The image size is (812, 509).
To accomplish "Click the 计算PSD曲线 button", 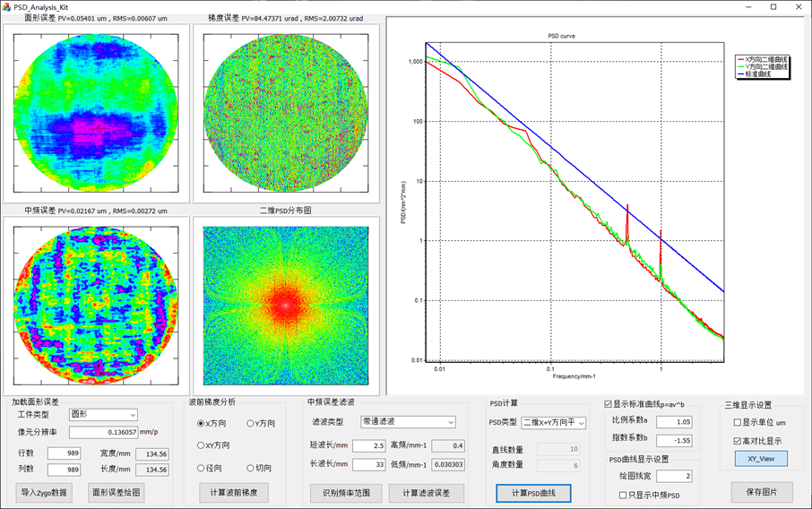I will pos(533,493).
